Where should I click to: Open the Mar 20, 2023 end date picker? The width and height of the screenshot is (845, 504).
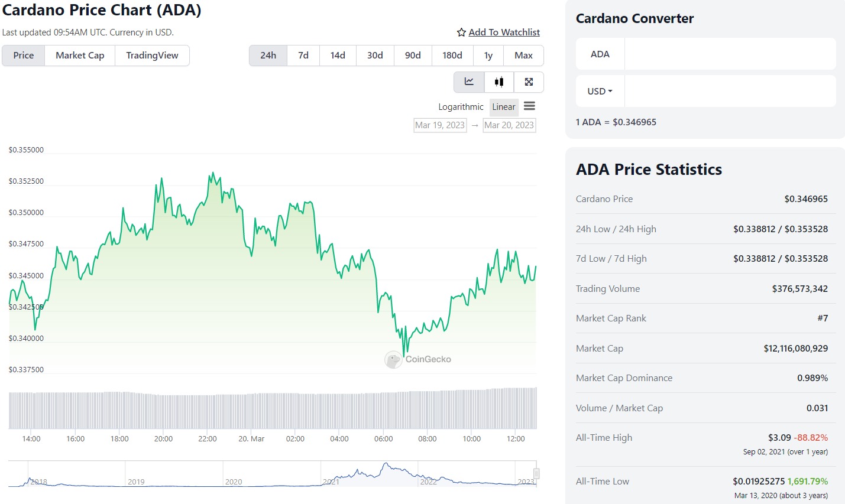click(509, 125)
